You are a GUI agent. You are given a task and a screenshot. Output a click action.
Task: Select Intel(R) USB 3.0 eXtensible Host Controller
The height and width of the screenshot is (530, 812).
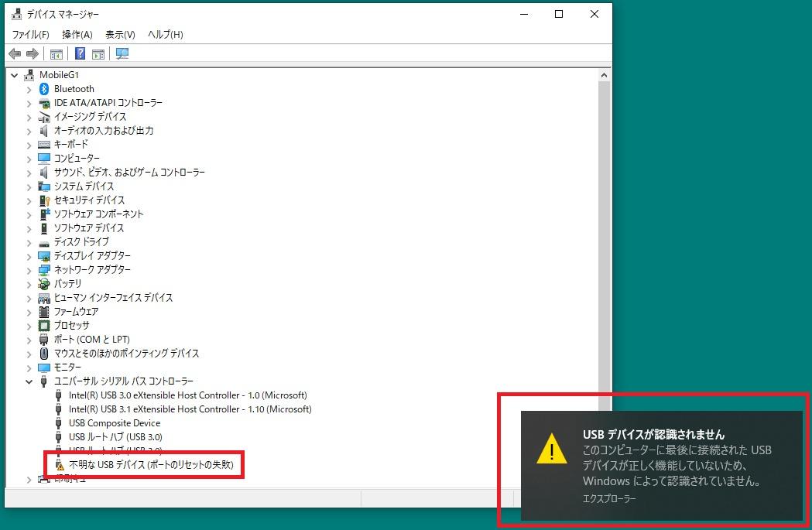tap(187, 395)
